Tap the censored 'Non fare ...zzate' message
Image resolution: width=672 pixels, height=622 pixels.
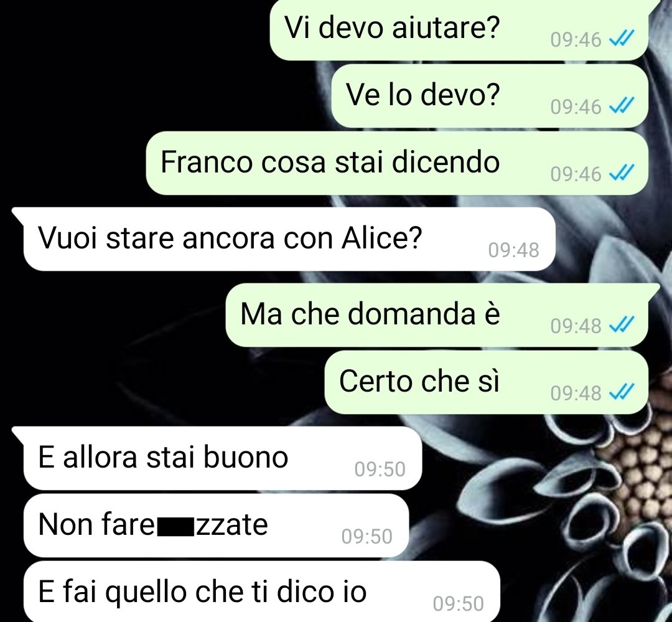(216, 525)
